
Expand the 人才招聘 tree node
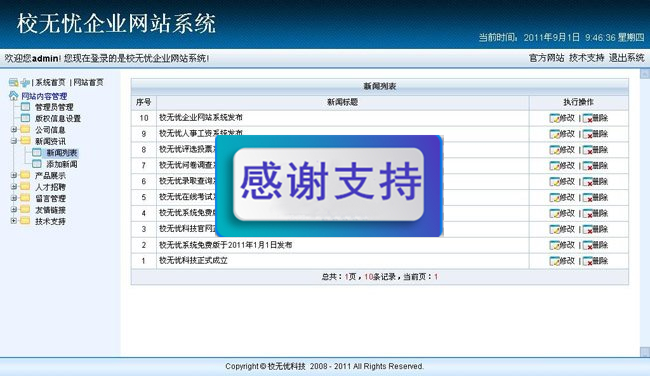pyautogui.click(x=14, y=187)
